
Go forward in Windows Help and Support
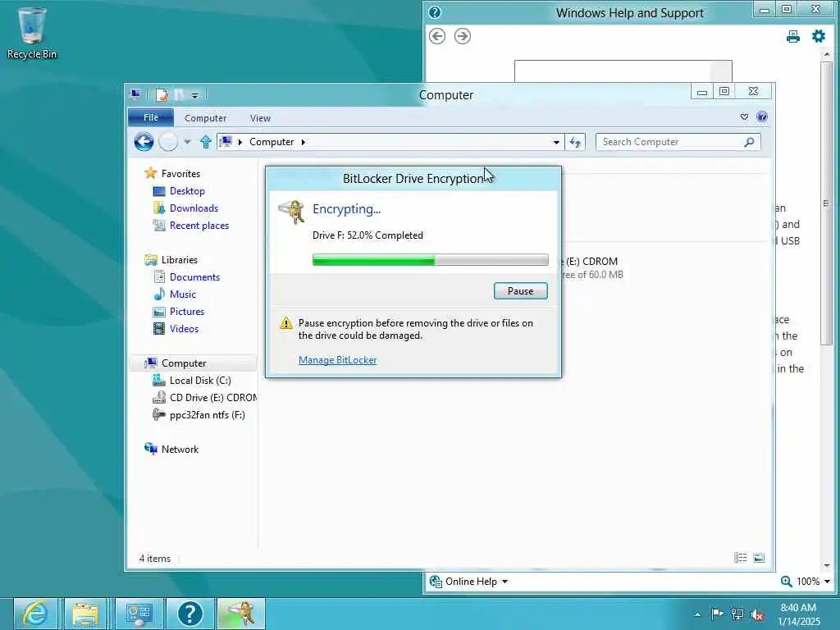pos(463,36)
